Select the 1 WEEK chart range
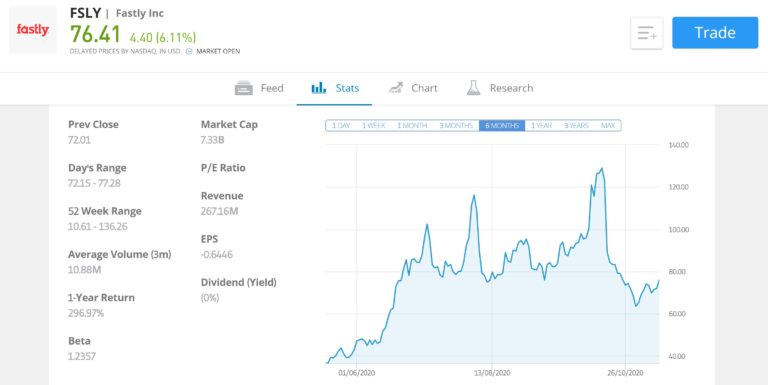The width and height of the screenshot is (768, 385). (373, 126)
